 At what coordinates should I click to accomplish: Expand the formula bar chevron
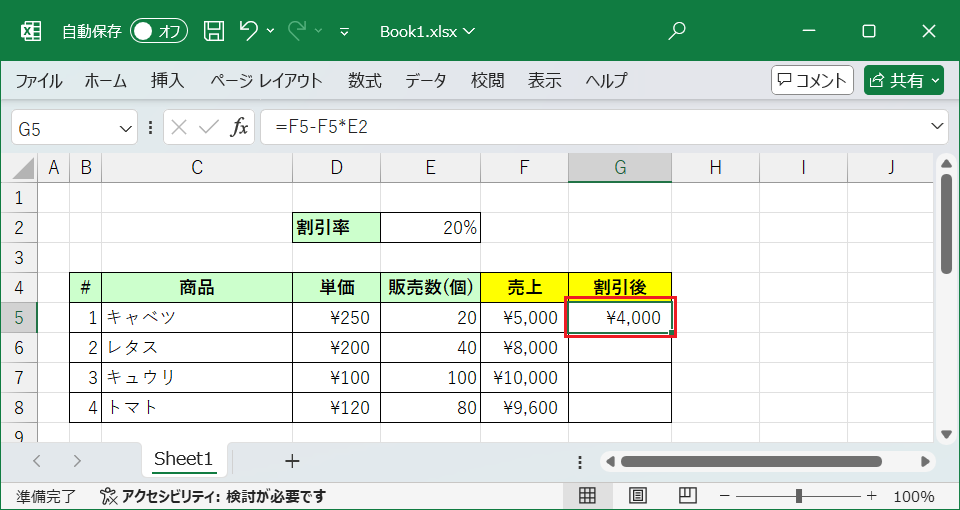click(x=937, y=127)
